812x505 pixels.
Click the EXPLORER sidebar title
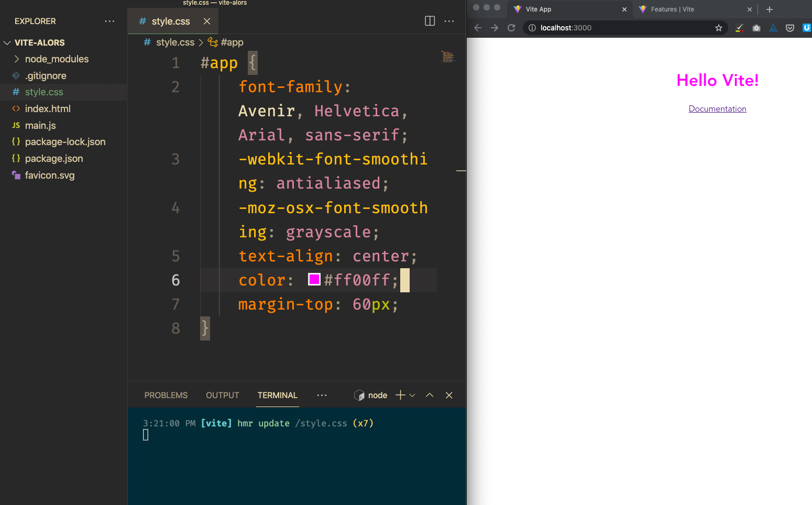pyautogui.click(x=35, y=21)
